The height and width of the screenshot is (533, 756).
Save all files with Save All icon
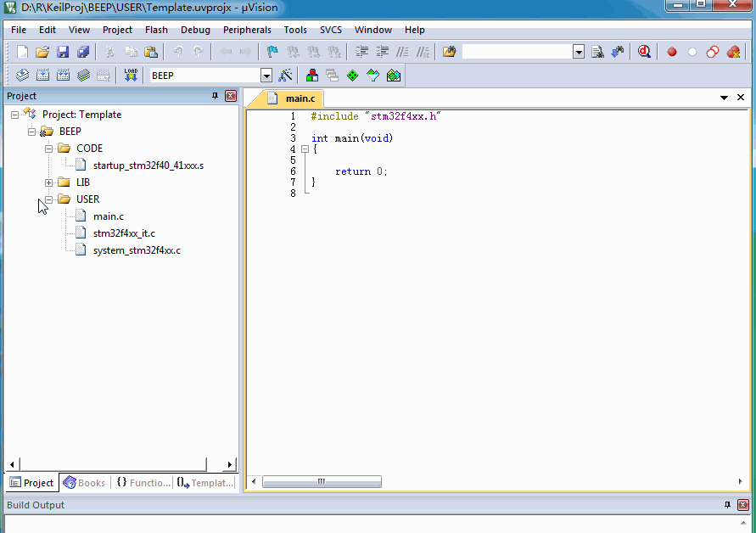(x=83, y=52)
